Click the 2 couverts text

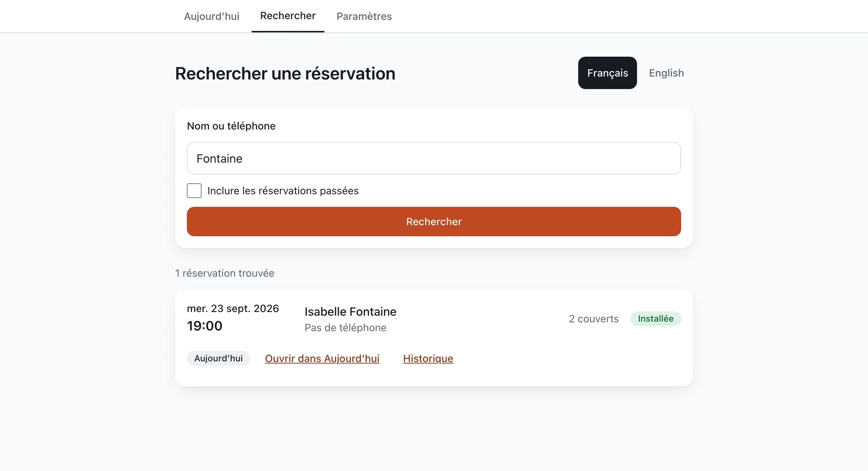(x=594, y=319)
